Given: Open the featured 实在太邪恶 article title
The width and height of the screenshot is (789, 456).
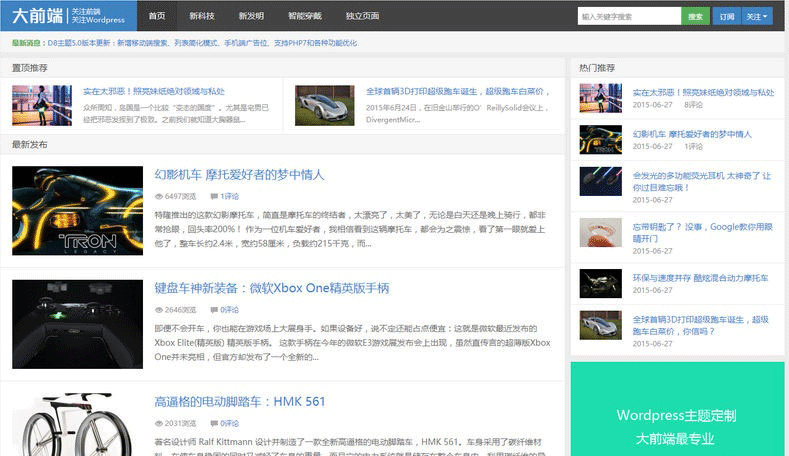Looking at the screenshot, I should click(153, 91).
